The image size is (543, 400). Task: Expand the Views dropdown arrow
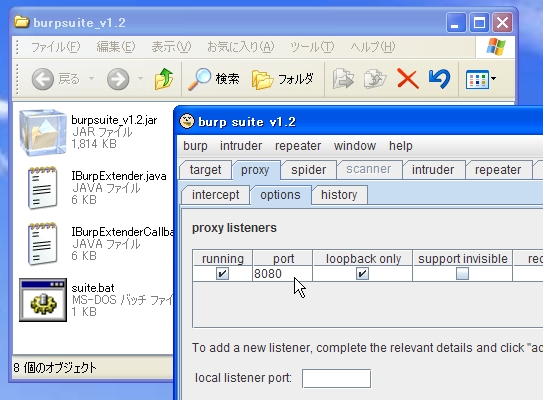493,79
